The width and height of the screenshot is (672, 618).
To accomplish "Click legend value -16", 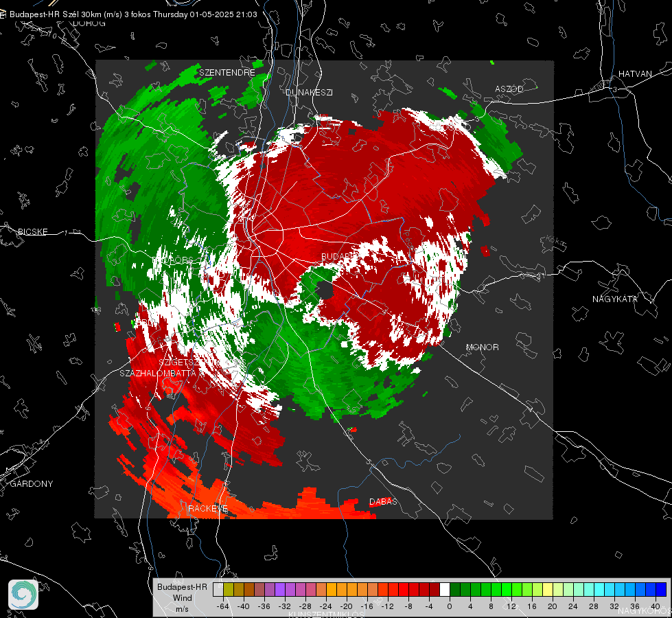I will coord(367,606).
